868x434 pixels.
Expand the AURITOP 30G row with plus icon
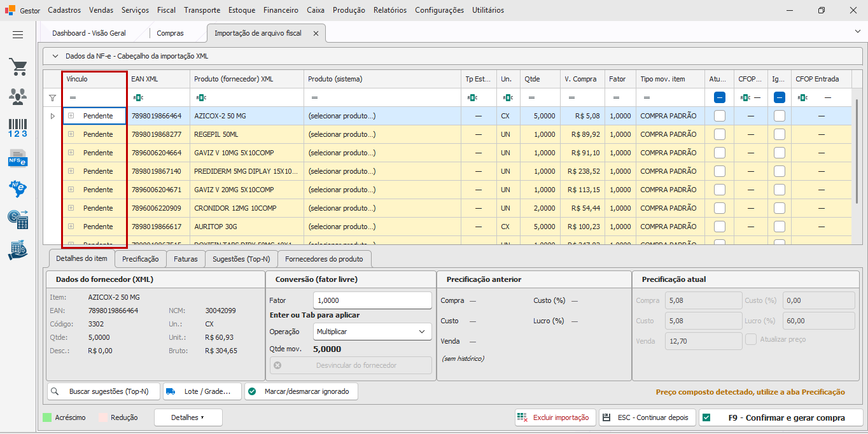pos(71,227)
